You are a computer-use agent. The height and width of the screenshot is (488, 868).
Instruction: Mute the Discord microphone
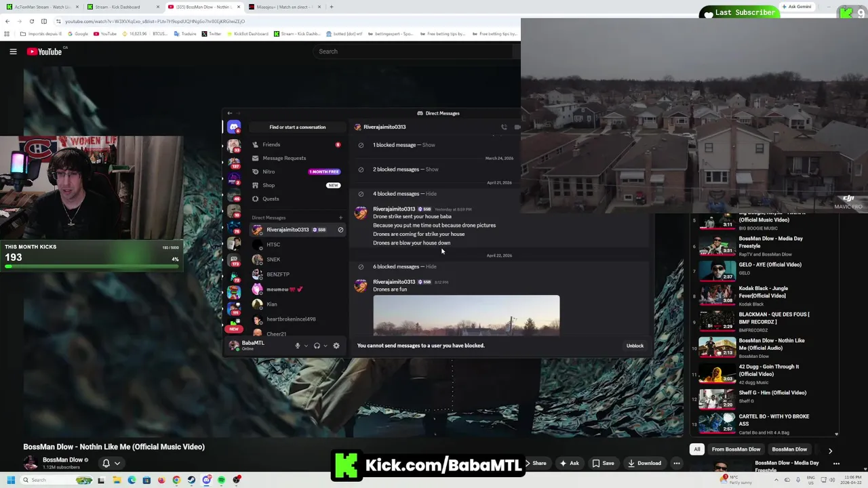tap(297, 346)
